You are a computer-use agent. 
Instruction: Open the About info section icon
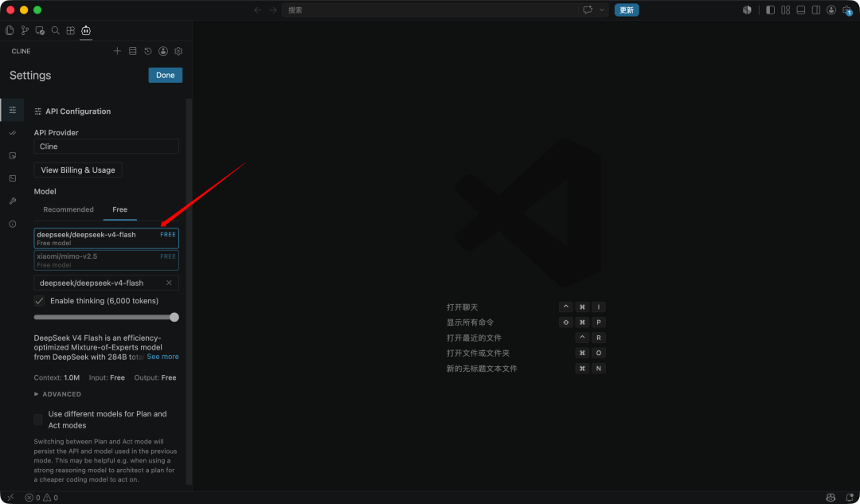[13, 224]
